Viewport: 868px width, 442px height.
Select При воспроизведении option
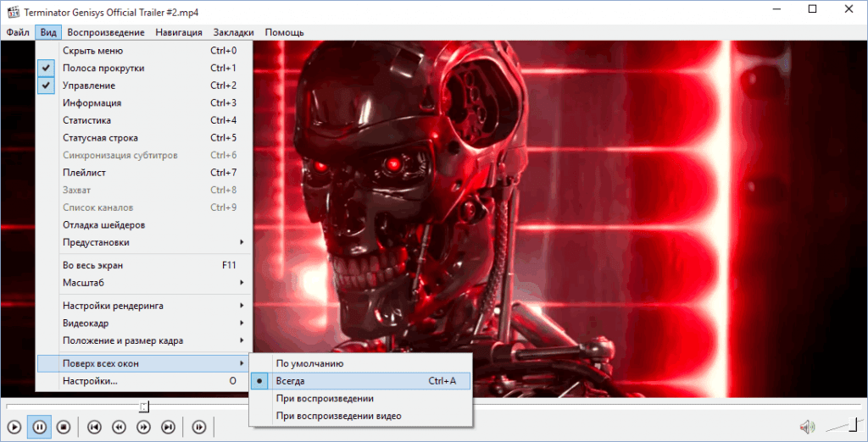pyautogui.click(x=360, y=398)
